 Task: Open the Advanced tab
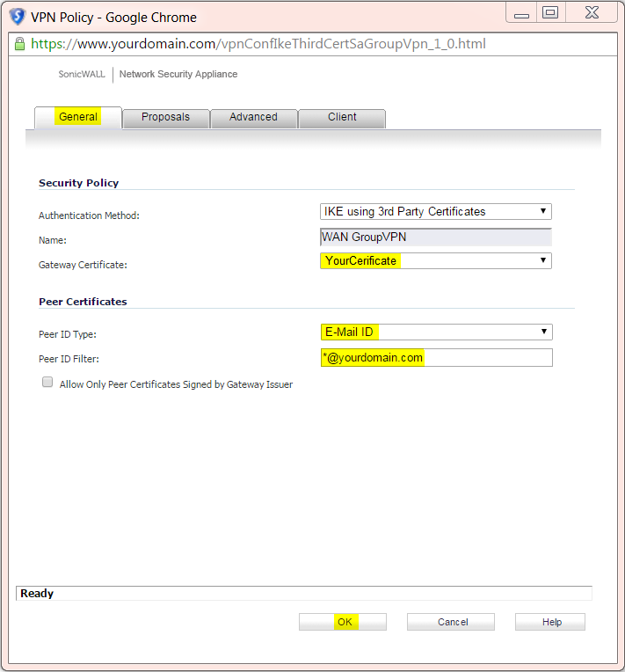point(253,118)
